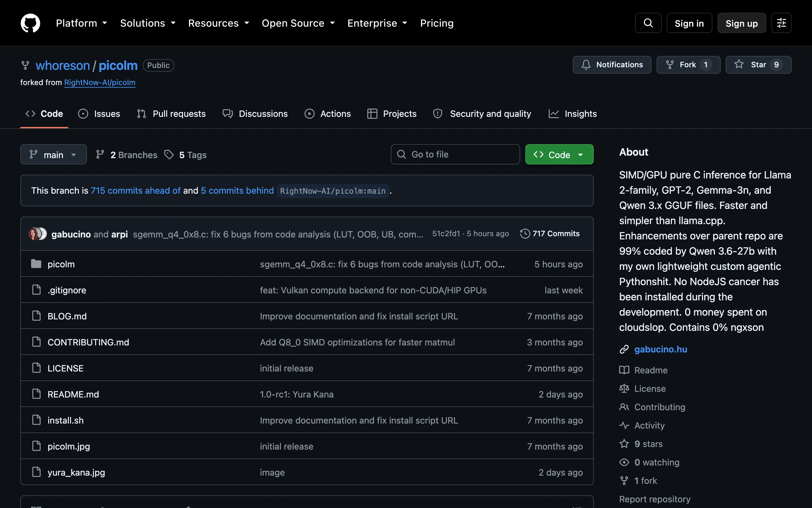Open the Pricing page link

[436, 23]
